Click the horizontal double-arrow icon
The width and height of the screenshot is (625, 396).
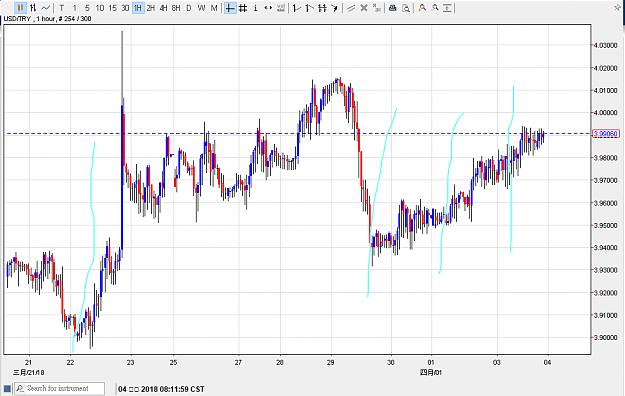tap(268, 8)
